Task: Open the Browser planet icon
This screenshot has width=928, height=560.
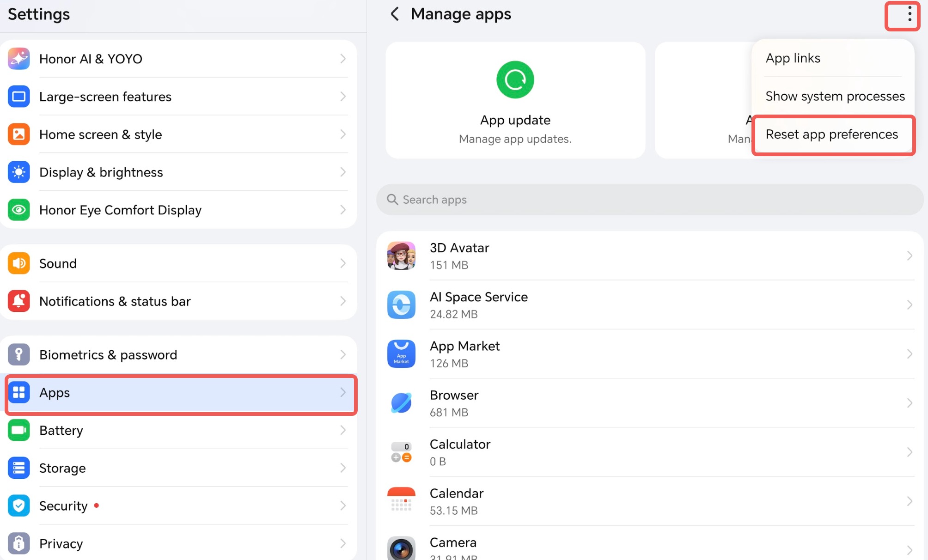Action: [x=401, y=403]
